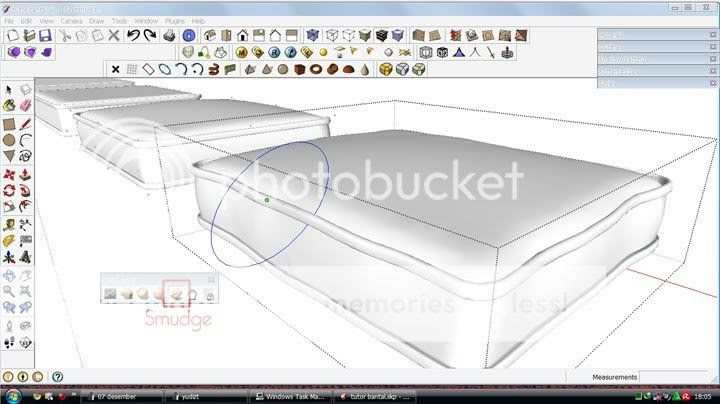The image size is (720, 404).
Task: Switch to Front view house icon
Action: [242, 35]
